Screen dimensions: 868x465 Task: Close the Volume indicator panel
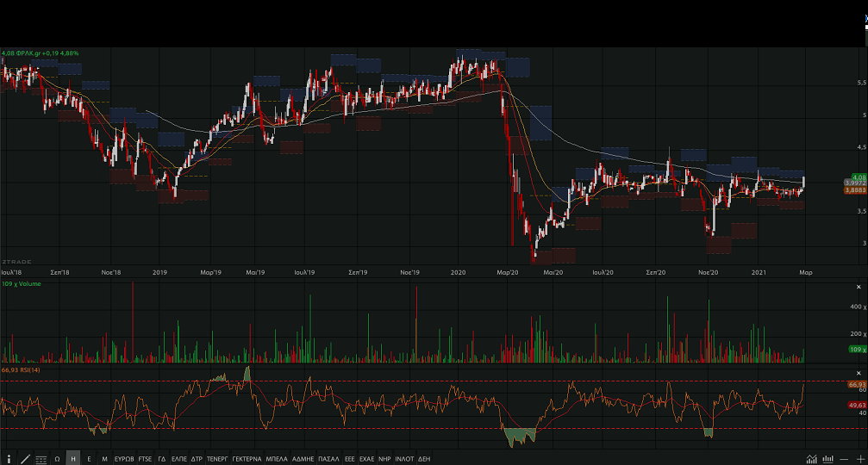[859, 286]
